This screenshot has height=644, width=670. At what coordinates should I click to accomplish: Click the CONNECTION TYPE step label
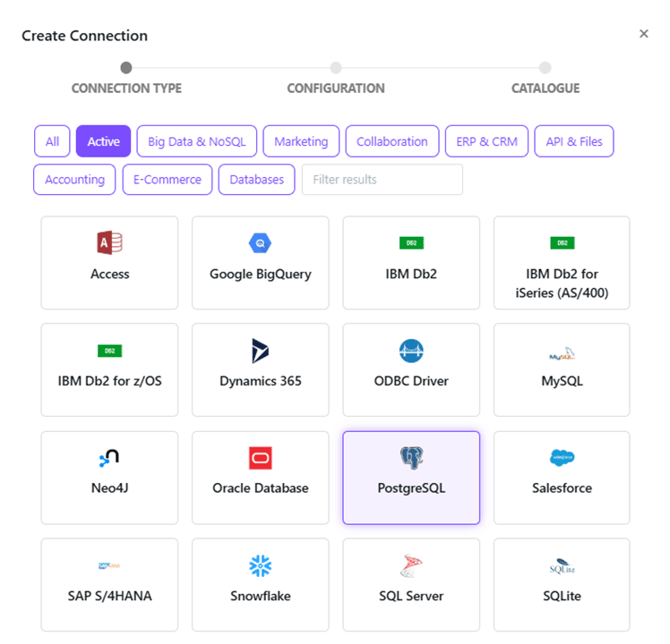tap(126, 88)
